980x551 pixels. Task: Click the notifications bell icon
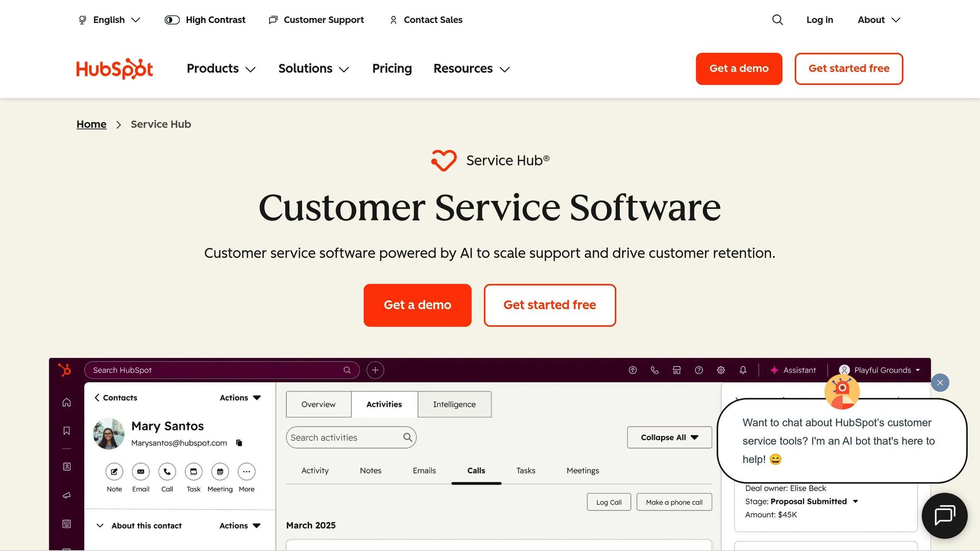click(x=743, y=370)
